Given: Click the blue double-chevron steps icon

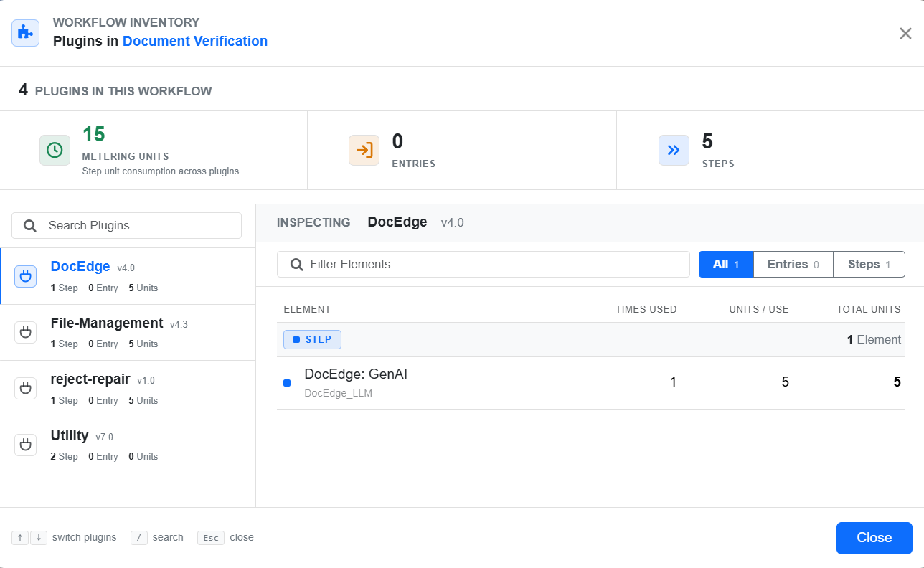Looking at the screenshot, I should pos(674,150).
